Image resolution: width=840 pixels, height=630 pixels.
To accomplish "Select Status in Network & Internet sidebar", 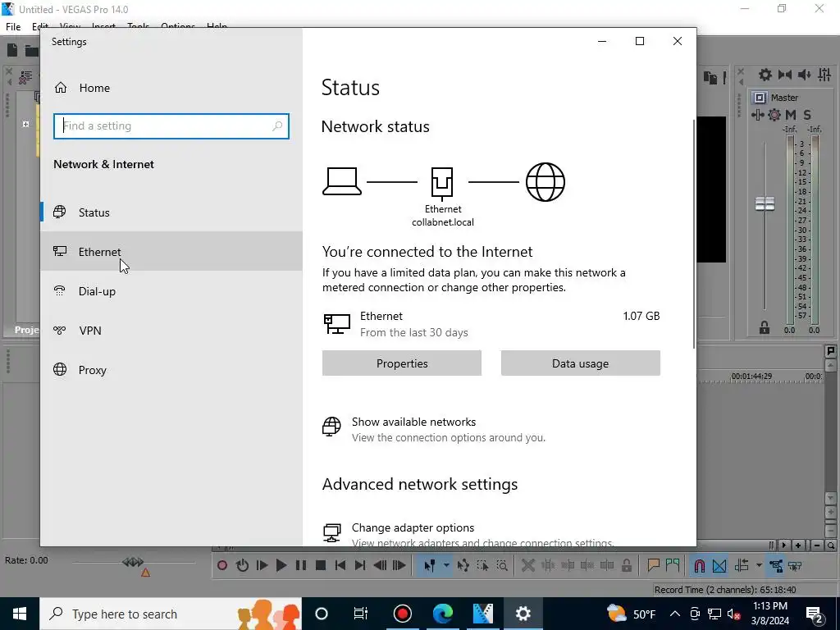I will click(x=171, y=212).
